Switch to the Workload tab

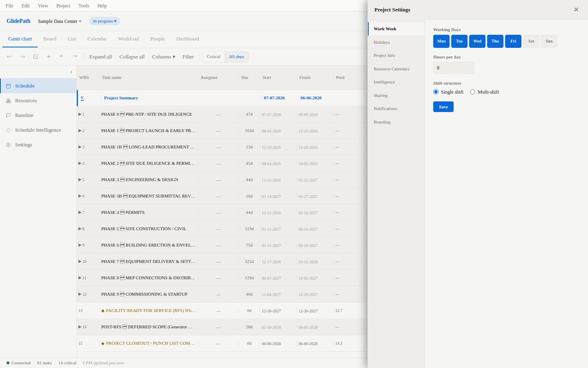tap(128, 39)
